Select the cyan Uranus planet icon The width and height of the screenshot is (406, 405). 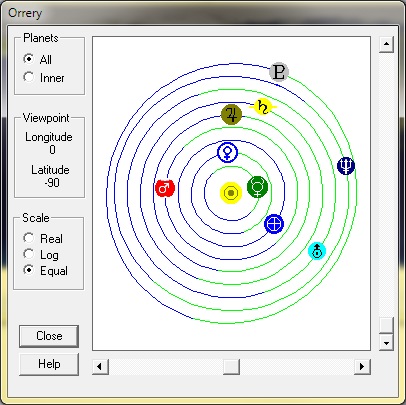317,251
